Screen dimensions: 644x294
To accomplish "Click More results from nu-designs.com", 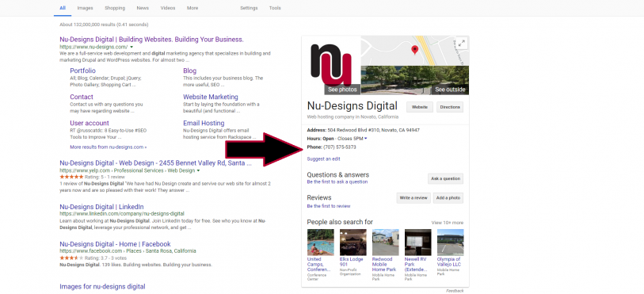I will (108, 147).
